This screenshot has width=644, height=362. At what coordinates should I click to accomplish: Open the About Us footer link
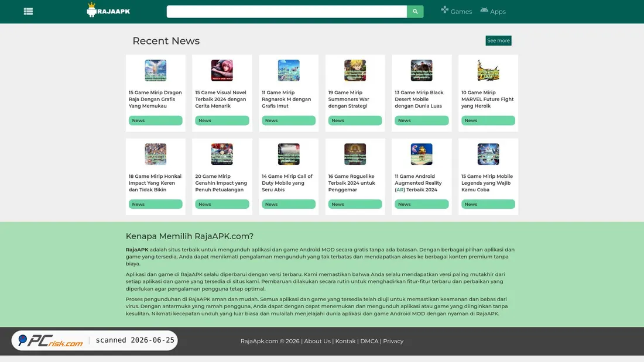click(317, 341)
